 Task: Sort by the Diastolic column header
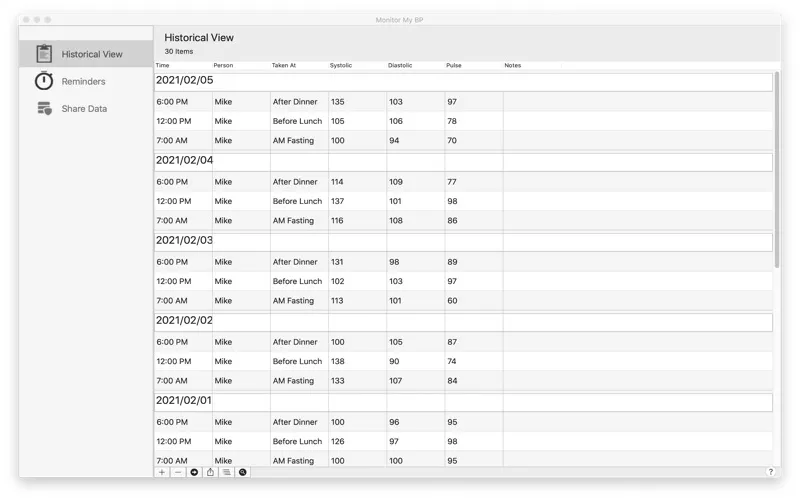click(400, 65)
